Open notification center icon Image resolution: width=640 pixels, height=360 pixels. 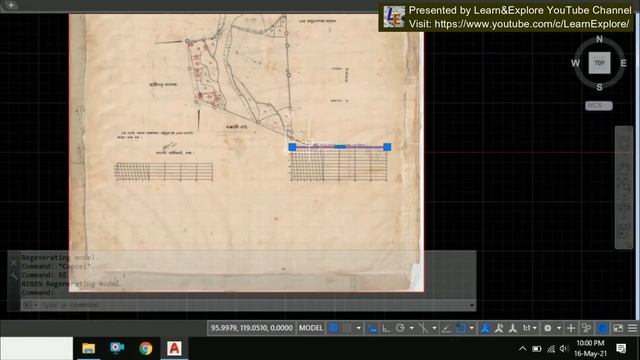coord(621,348)
